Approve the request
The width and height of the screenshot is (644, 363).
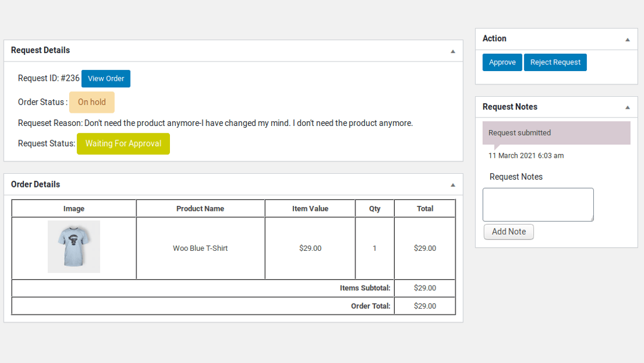pos(502,63)
